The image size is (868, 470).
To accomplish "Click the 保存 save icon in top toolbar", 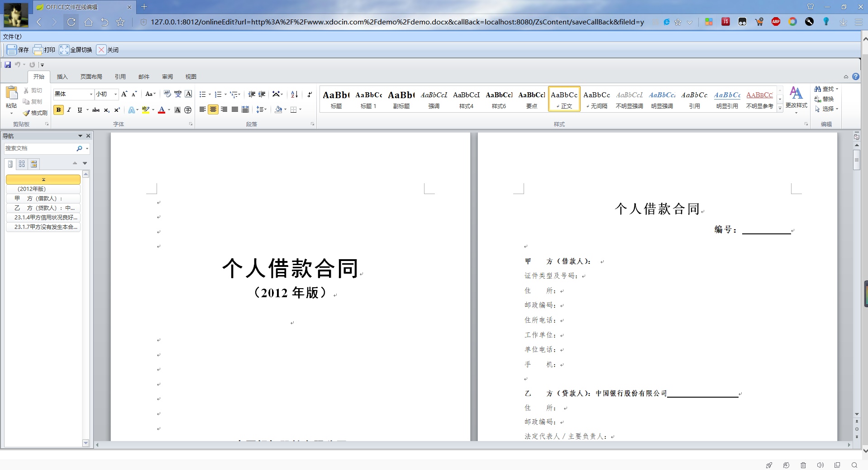I will (12, 50).
